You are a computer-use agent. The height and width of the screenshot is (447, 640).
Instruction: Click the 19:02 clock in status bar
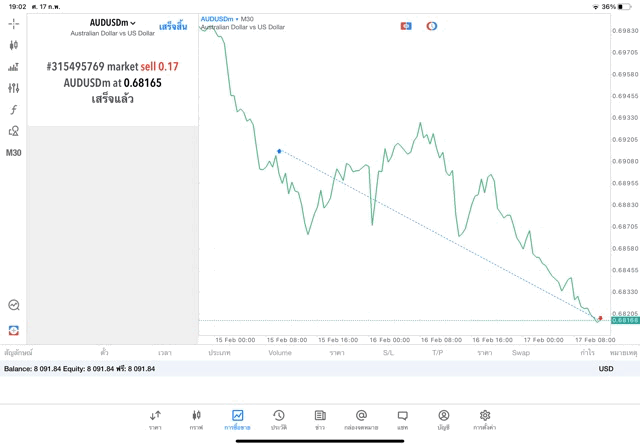(18, 7)
